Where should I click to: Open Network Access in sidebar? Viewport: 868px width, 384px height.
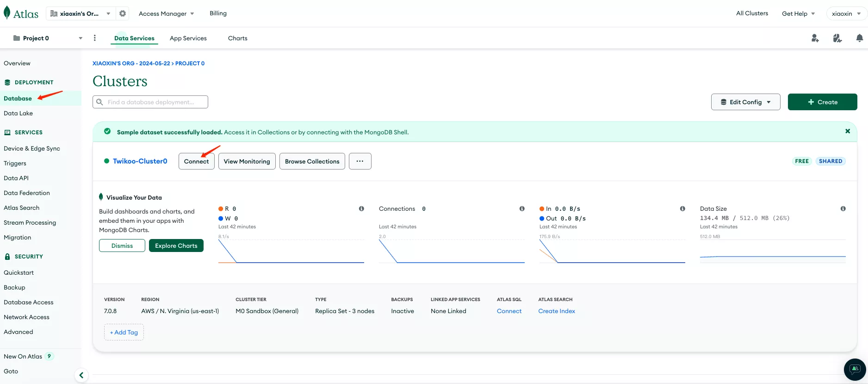26,317
